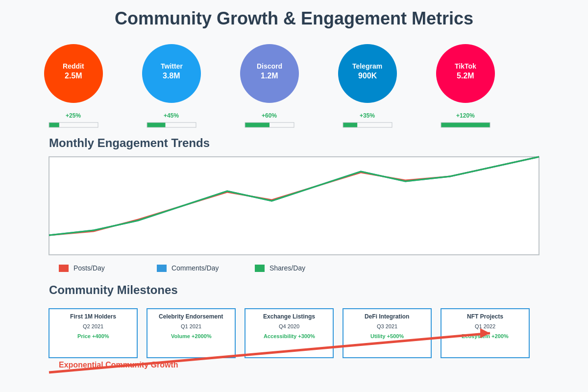The width and height of the screenshot is (588, 392).
Task: Open the First 1M Holders milestone card
Action: [x=93, y=333]
